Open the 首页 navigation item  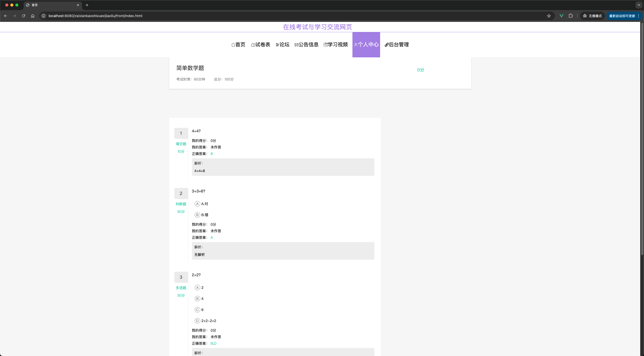238,45
